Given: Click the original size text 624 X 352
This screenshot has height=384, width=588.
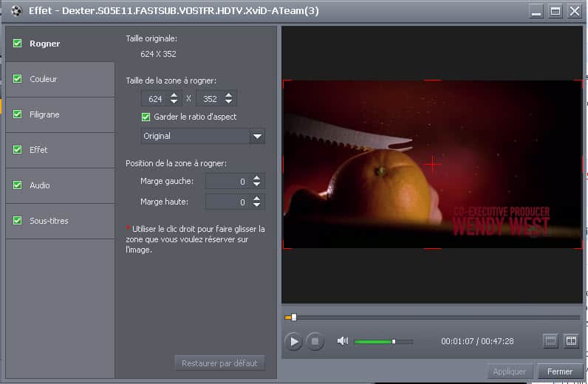Looking at the screenshot, I should (x=158, y=54).
